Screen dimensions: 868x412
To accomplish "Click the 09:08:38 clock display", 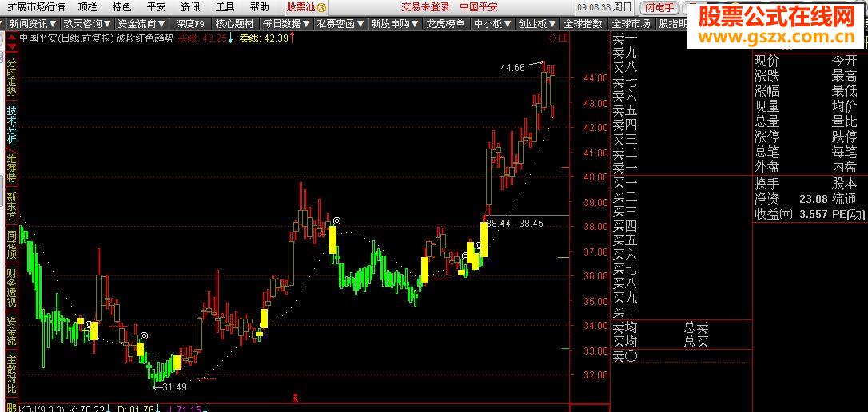I will pyautogui.click(x=594, y=7).
